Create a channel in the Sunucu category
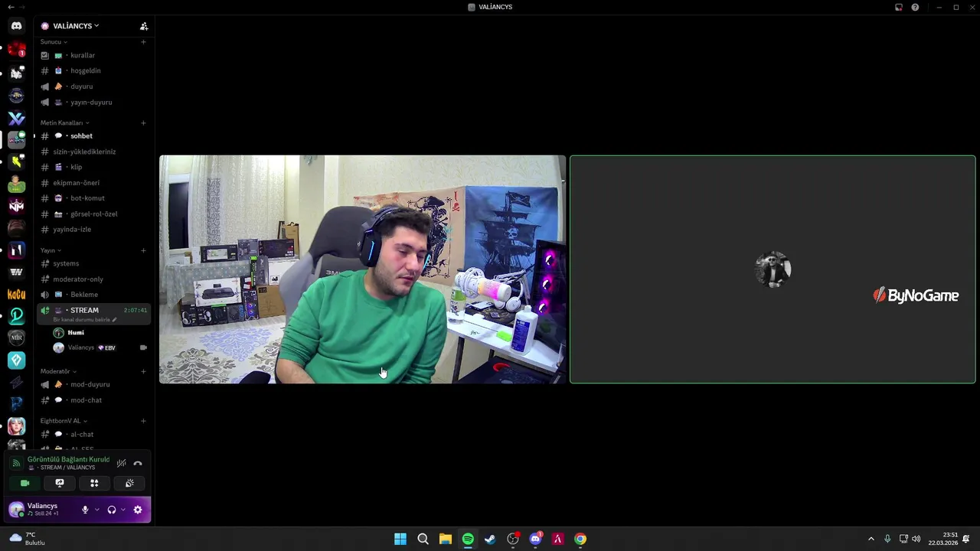The image size is (980, 551). (x=143, y=41)
